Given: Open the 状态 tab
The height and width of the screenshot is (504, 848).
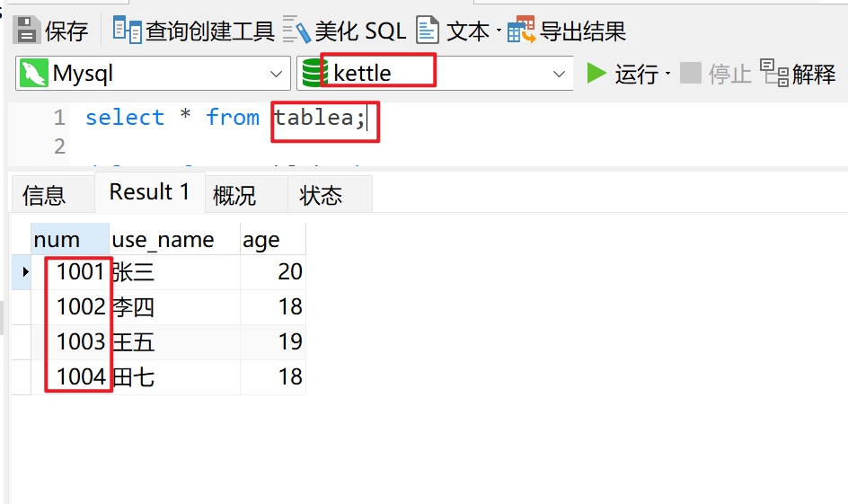Looking at the screenshot, I should 321,195.
